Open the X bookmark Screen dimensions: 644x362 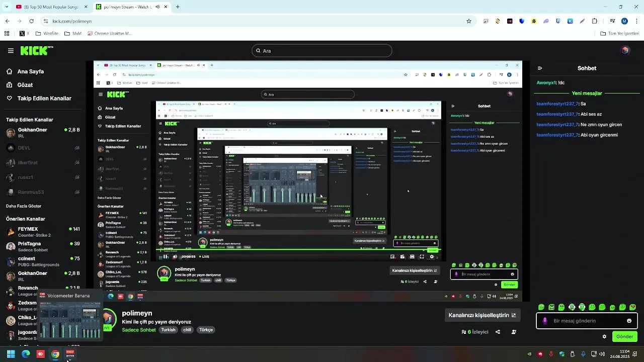(x=24, y=34)
